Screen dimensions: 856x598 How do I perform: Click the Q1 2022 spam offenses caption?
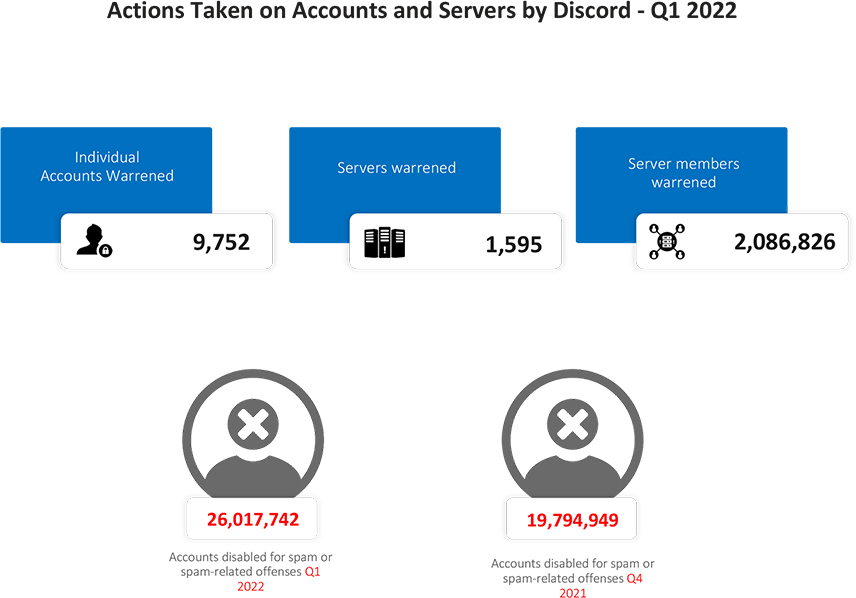pos(251,572)
